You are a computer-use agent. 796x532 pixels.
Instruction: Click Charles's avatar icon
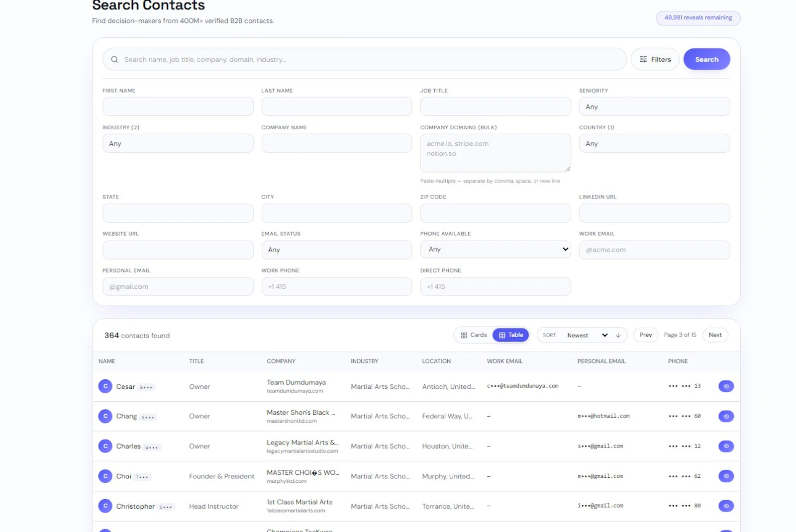tap(105, 446)
